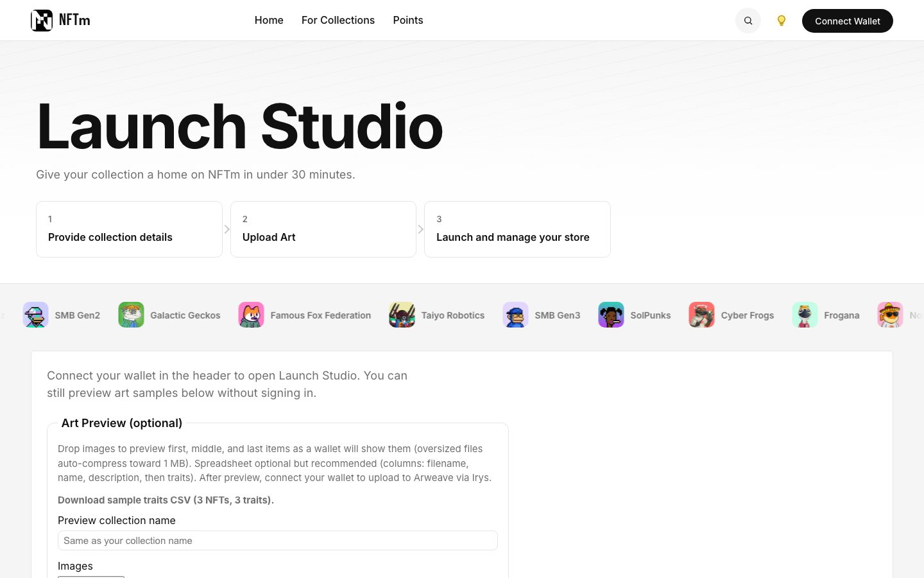Open the sombrero avatar at carousel end
Screen dimensions: 924x578
tap(890, 315)
